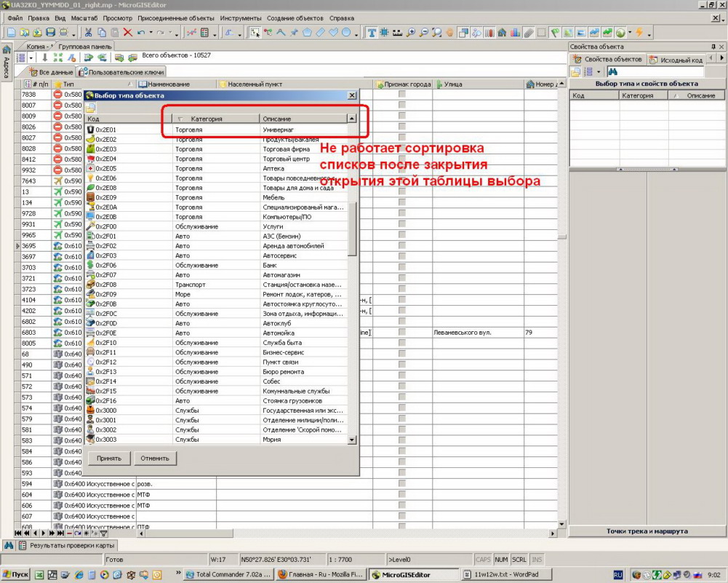Image resolution: width=728 pixels, height=583 pixels.
Task: Select the text label T tool
Action: (x=372, y=33)
